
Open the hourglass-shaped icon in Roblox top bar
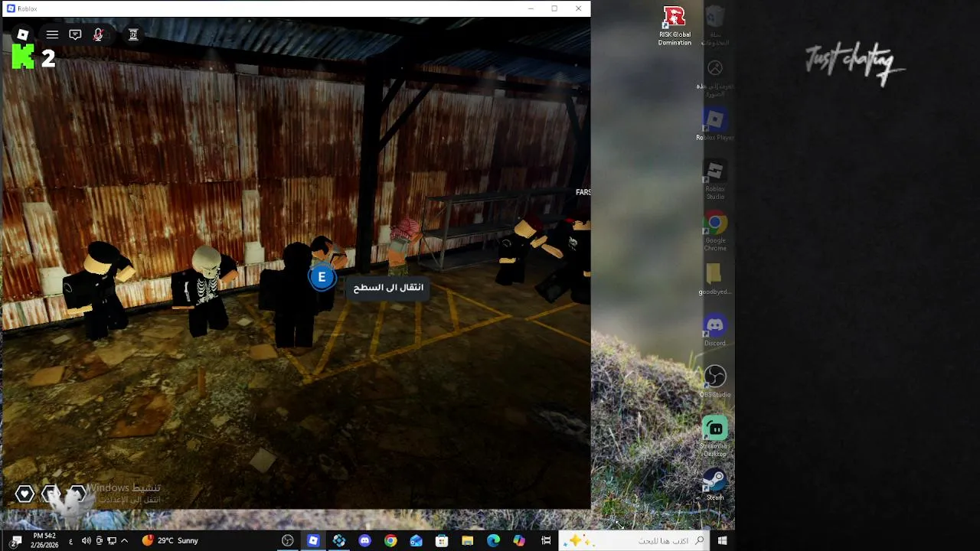click(133, 34)
